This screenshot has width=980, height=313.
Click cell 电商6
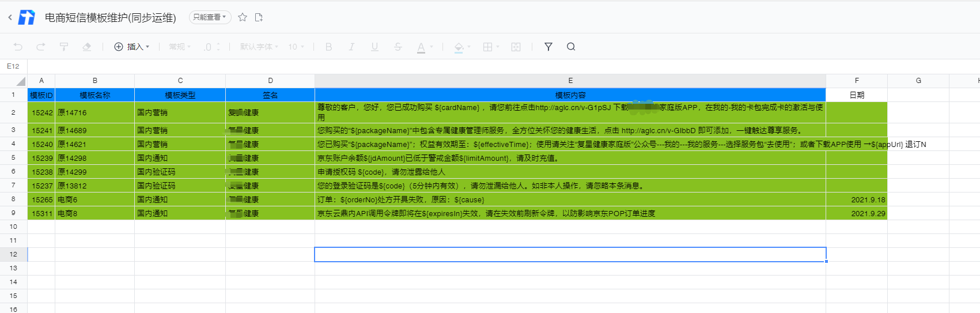click(x=95, y=199)
